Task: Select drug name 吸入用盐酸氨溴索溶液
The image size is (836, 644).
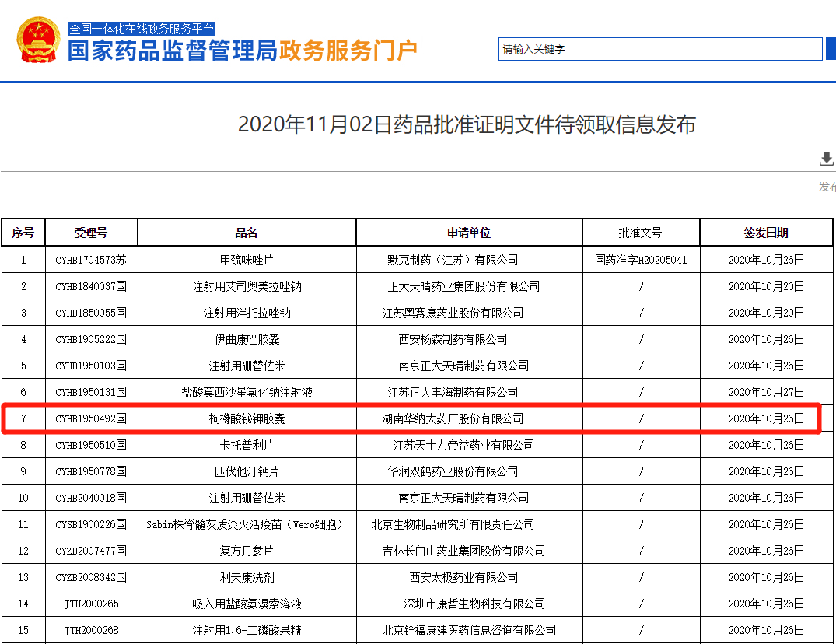Action: [247, 604]
